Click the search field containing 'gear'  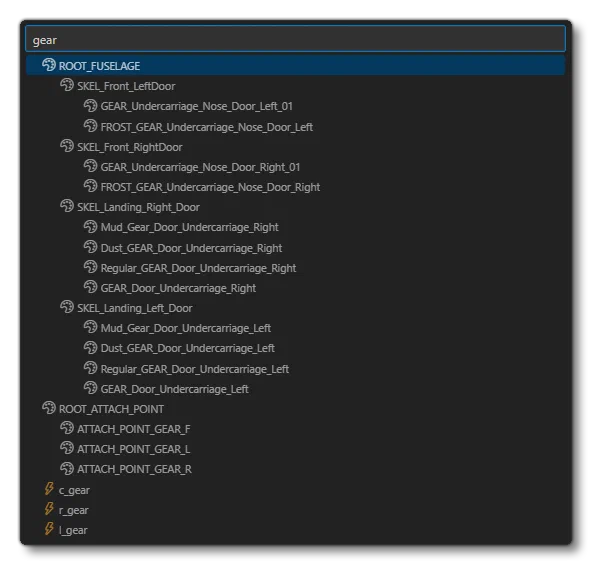point(295,39)
